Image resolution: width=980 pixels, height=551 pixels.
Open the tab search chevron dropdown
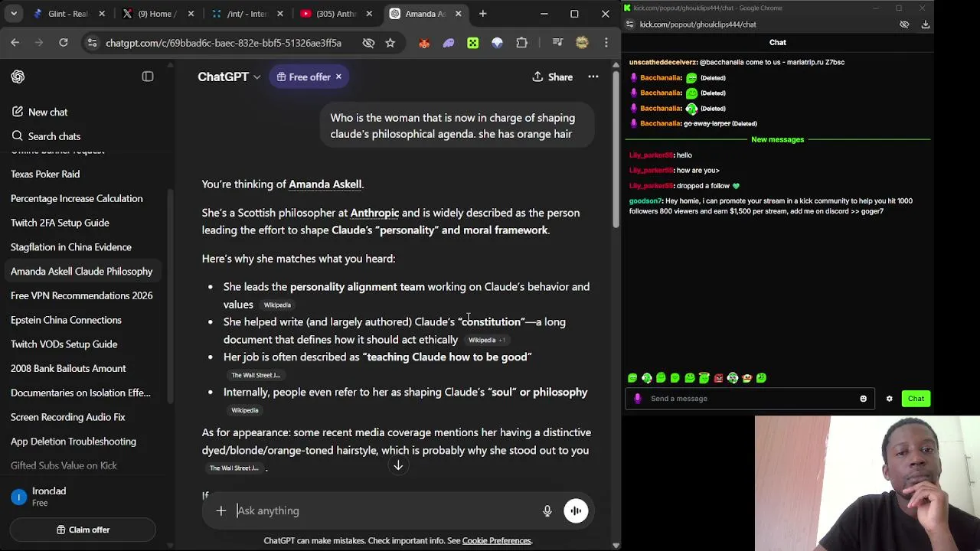[13, 14]
